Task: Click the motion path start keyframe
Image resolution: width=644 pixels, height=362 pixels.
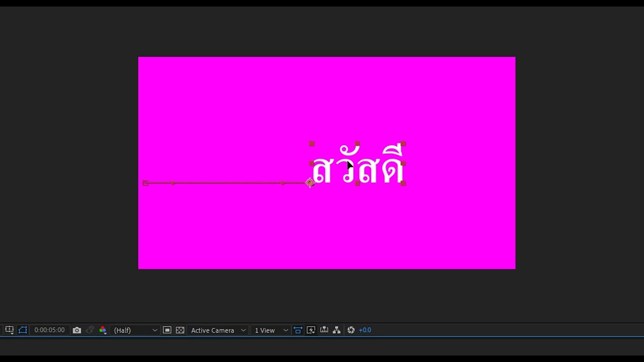Action: click(x=145, y=183)
